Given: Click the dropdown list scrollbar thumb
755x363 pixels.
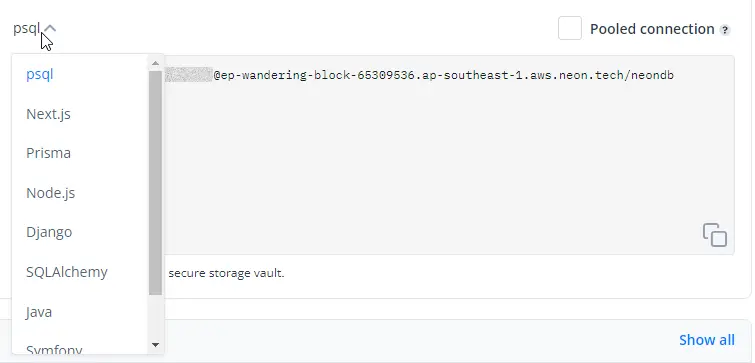Looking at the screenshot, I should (x=155, y=183).
